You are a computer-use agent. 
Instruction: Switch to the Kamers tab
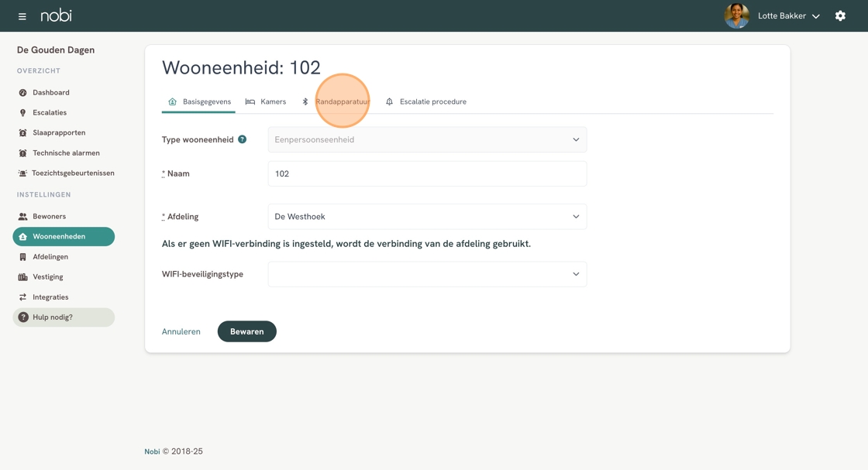pos(266,101)
